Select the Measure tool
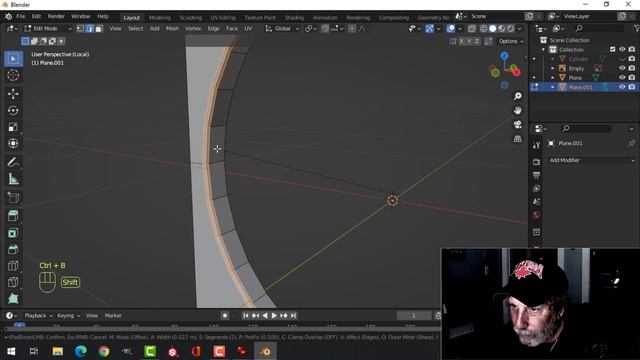Screen dimensions: 640x360 click(x=13, y=179)
